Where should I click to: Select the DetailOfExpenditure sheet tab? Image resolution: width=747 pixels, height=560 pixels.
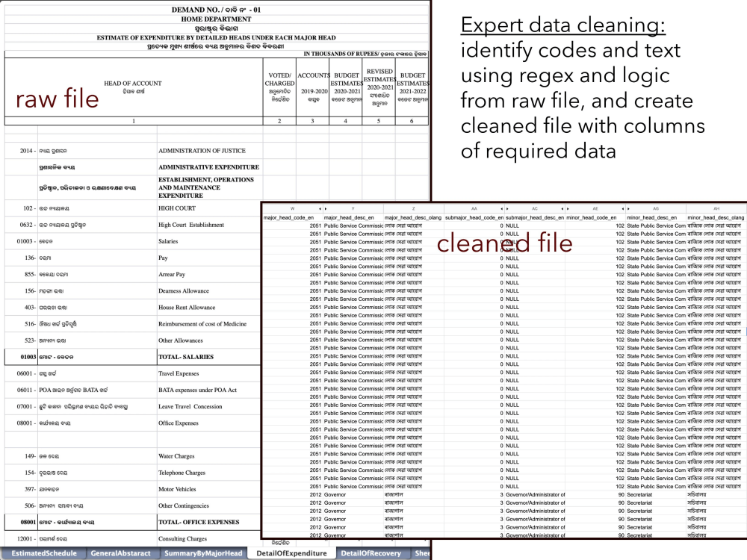[x=291, y=553]
